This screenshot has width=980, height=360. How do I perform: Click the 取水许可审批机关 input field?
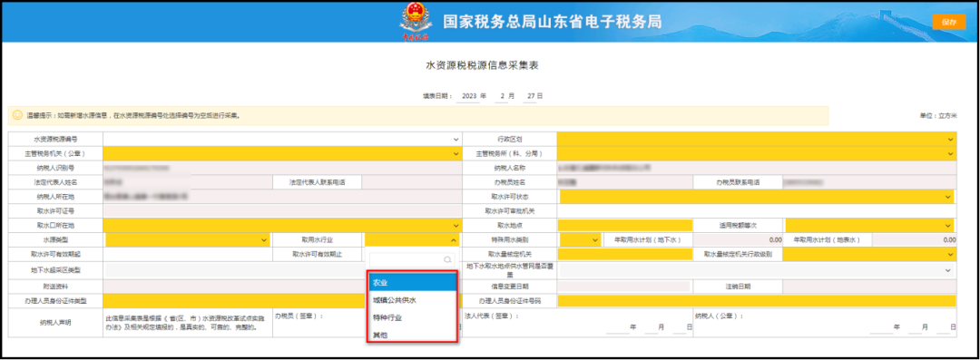(756, 210)
